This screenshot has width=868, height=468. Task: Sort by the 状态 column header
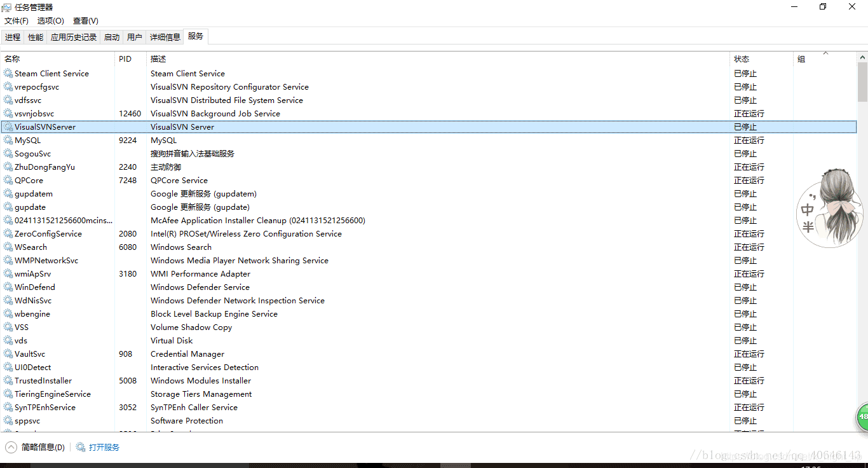pyautogui.click(x=762, y=59)
